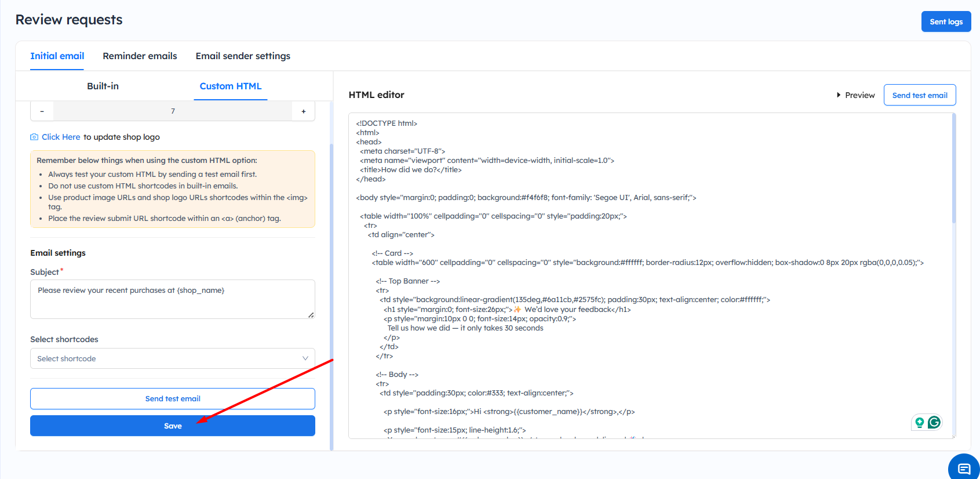Open the live chat bubble widget
This screenshot has width=980, height=479.
point(964,469)
